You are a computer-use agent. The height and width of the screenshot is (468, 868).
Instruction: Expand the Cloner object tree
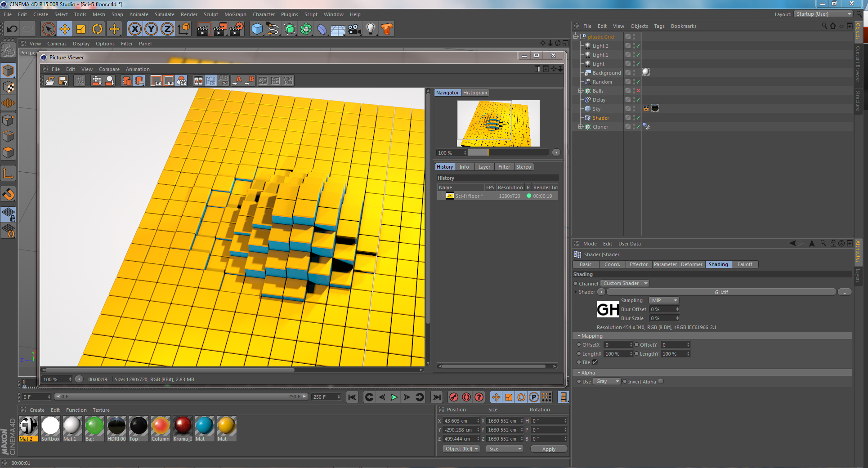pos(580,127)
